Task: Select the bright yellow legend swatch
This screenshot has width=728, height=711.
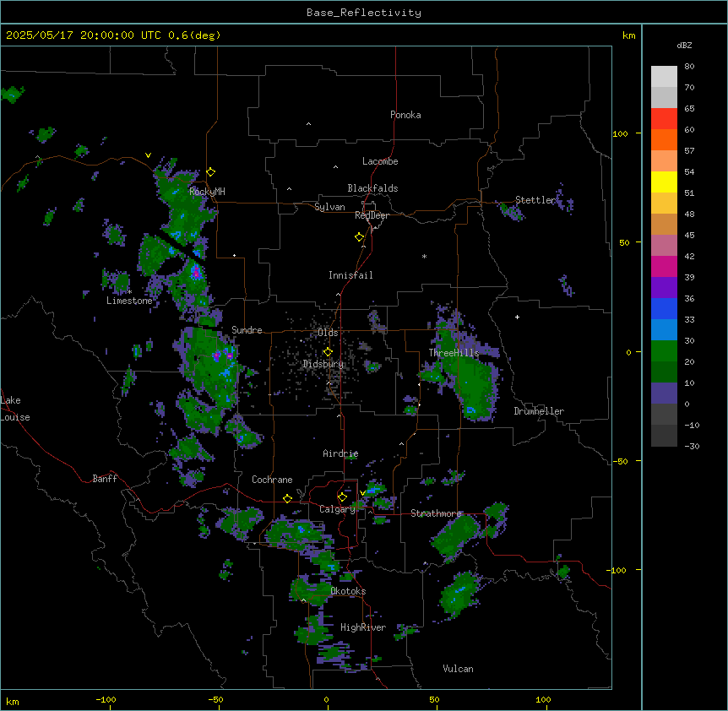Action: tap(664, 182)
